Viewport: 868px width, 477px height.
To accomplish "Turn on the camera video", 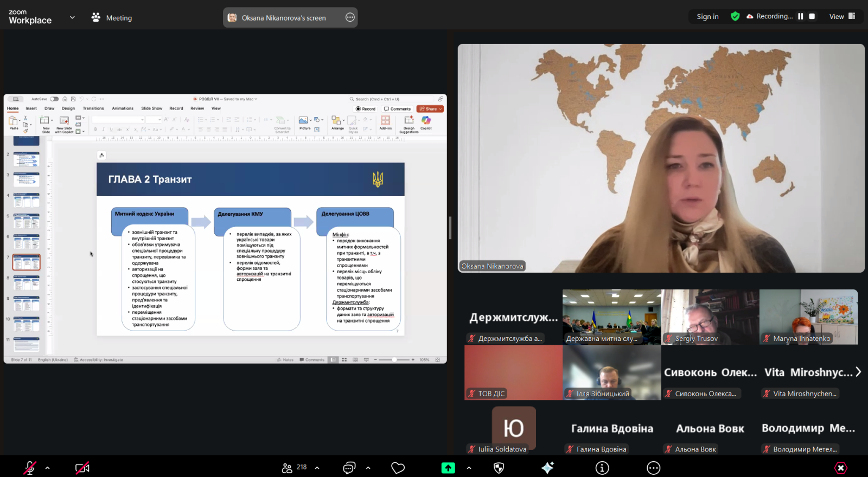I will coord(82,468).
